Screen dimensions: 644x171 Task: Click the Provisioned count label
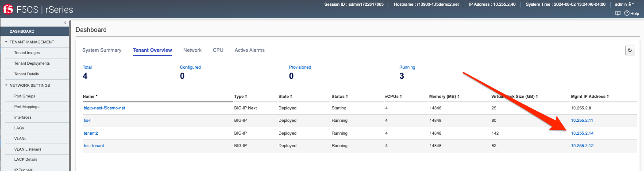[x=300, y=67]
